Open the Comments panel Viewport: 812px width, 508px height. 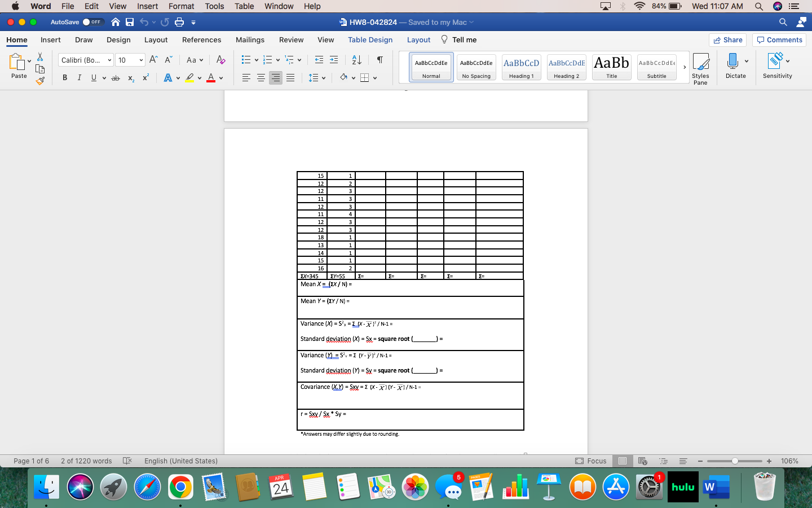[x=779, y=40]
